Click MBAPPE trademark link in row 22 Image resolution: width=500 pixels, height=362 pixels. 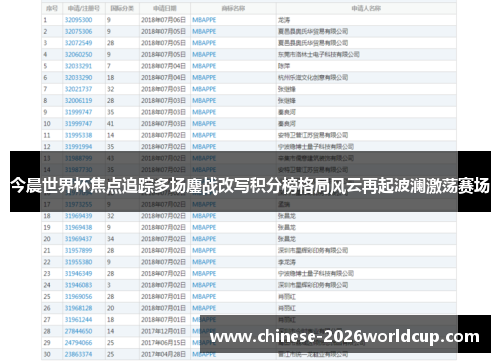[204, 262]
